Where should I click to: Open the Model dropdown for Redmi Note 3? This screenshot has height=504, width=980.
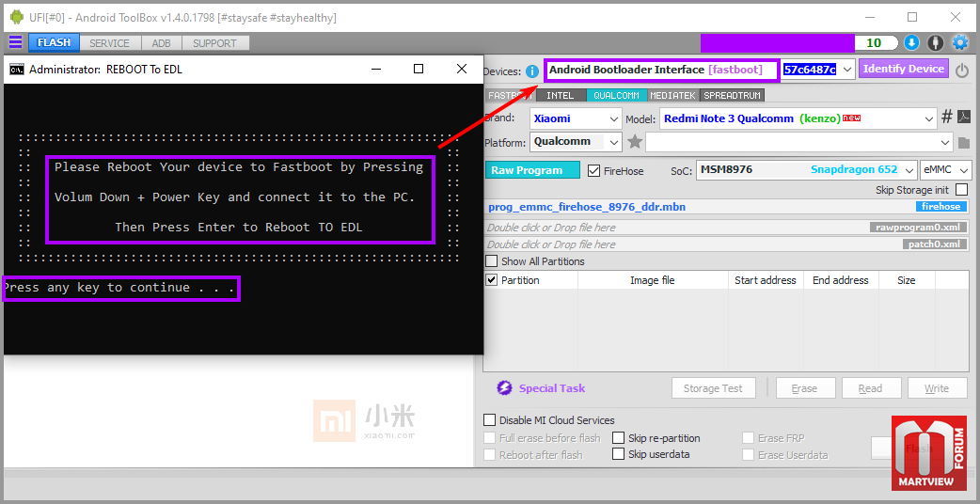coord(798,118)
